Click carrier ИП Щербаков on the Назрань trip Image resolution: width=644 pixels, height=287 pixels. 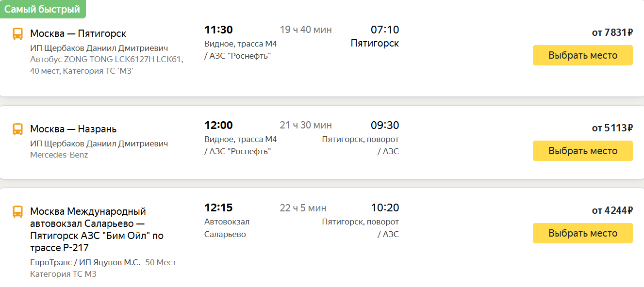pos(99,144)
